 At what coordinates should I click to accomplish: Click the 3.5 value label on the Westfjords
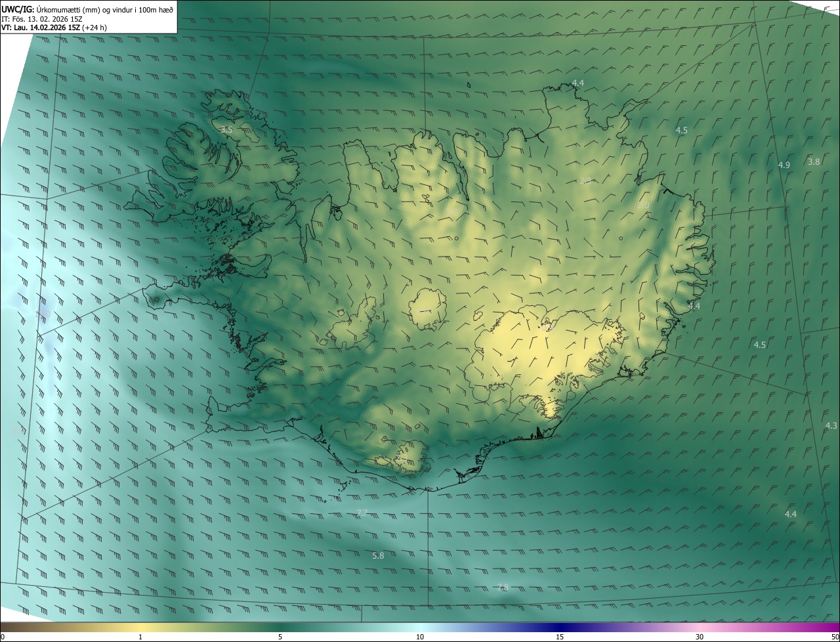[x=226, y=130]
